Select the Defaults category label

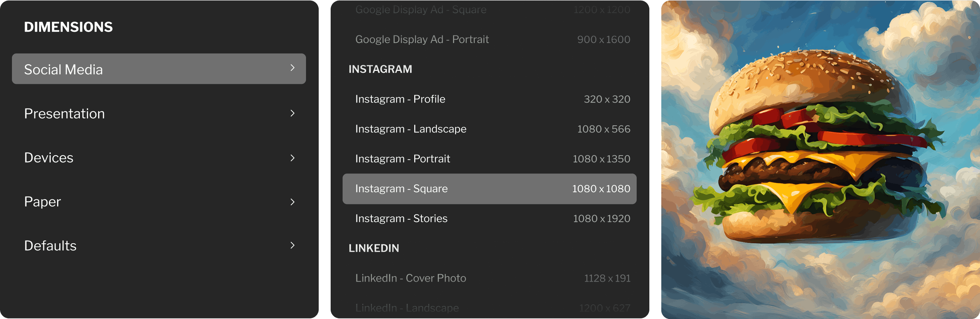click(50, 246)
